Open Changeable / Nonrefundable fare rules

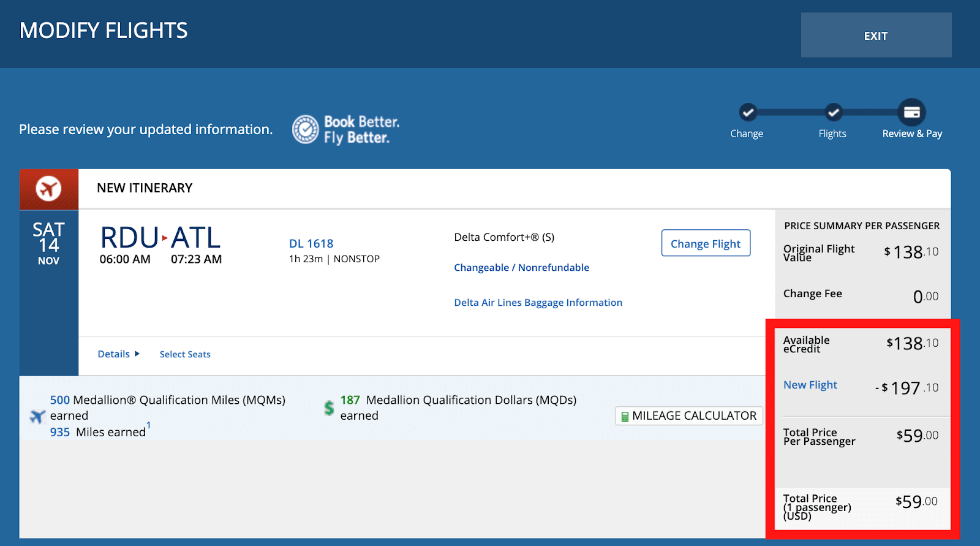(x=521, y=268)
